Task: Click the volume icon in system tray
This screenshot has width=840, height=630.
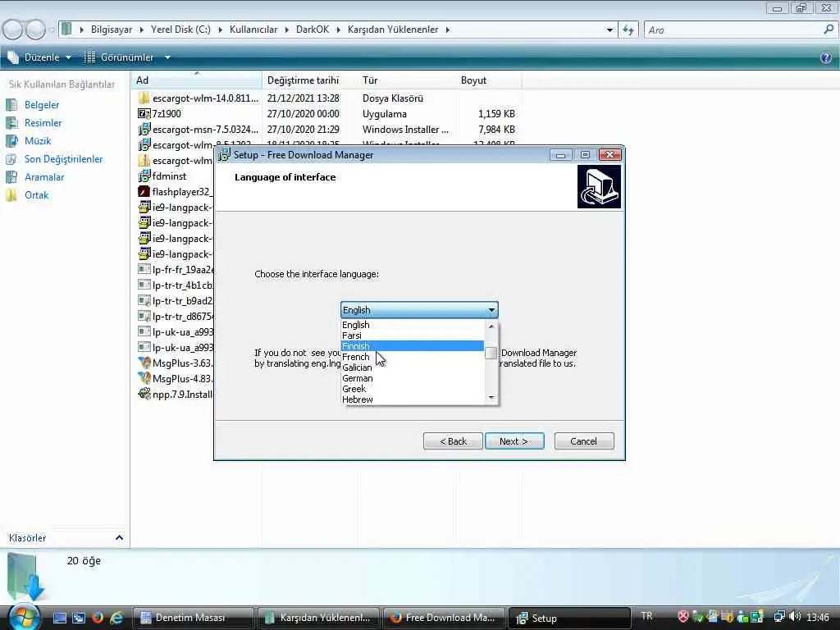Action: click(x=795, y=617)
